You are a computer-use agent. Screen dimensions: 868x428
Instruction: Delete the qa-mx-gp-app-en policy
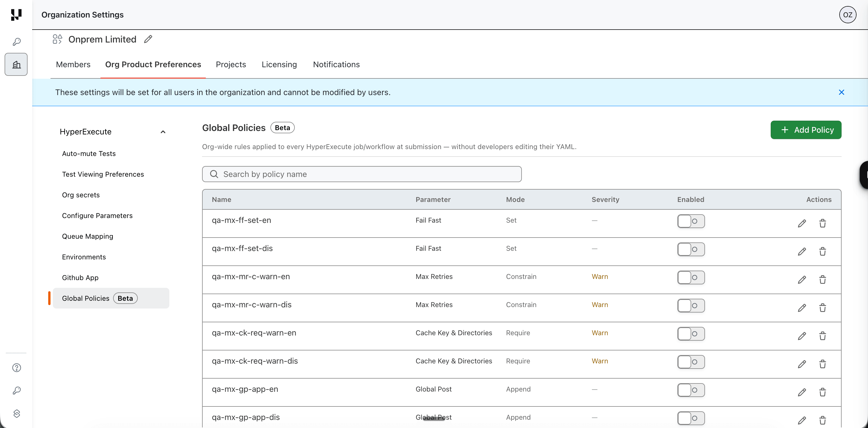[x=823, y=392]
